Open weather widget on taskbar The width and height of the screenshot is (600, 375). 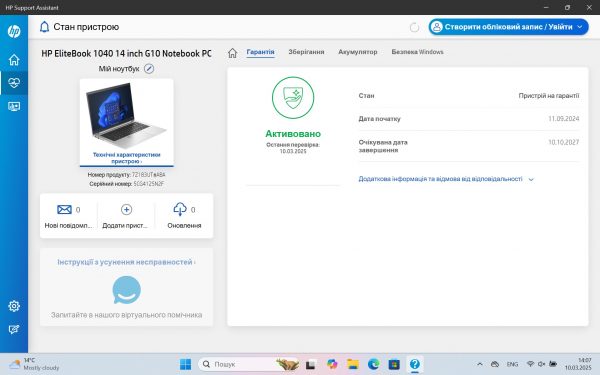34,364
